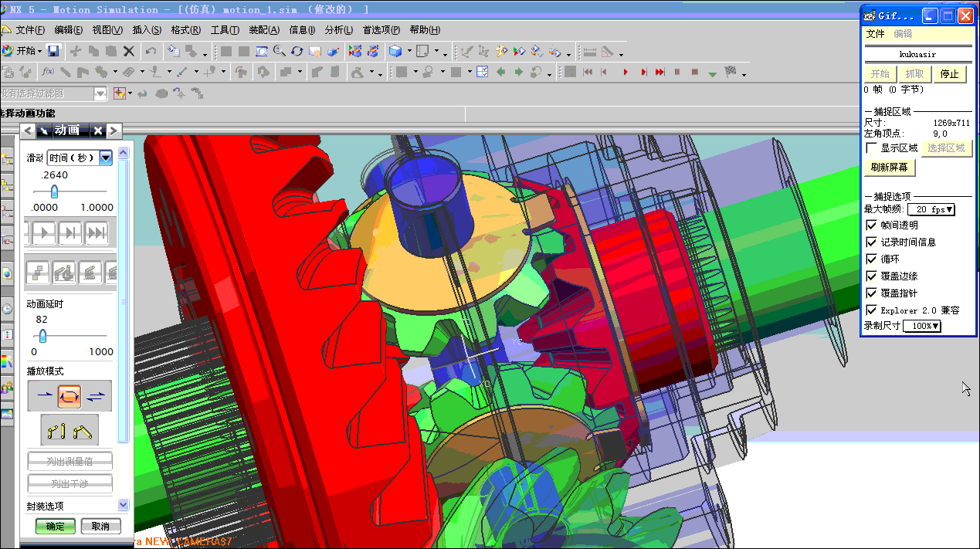980x549 pixels.
Task: Click the Play button in animation panel
Action: pyautogui.click(x=44, y=232)
